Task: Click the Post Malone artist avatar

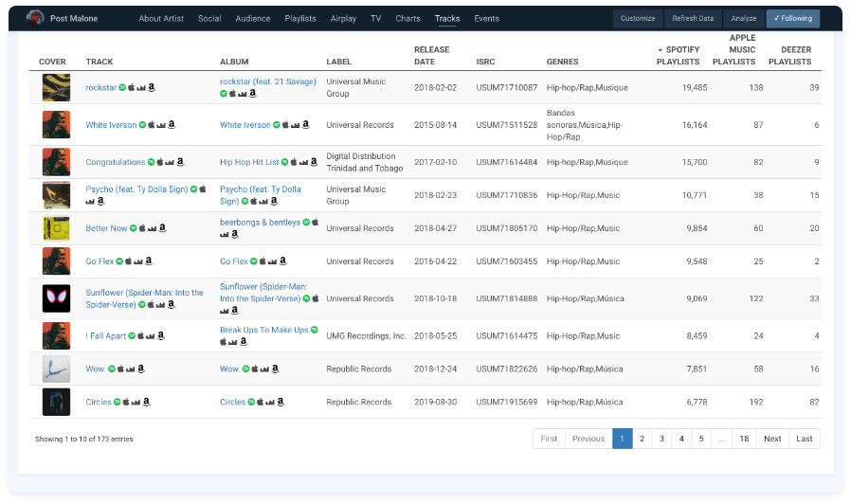Action: (x=35, y=18)
